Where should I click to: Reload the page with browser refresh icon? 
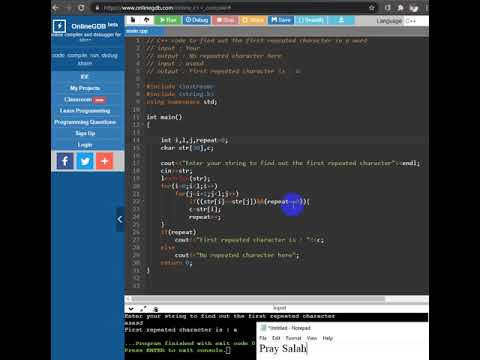[81, 8]
